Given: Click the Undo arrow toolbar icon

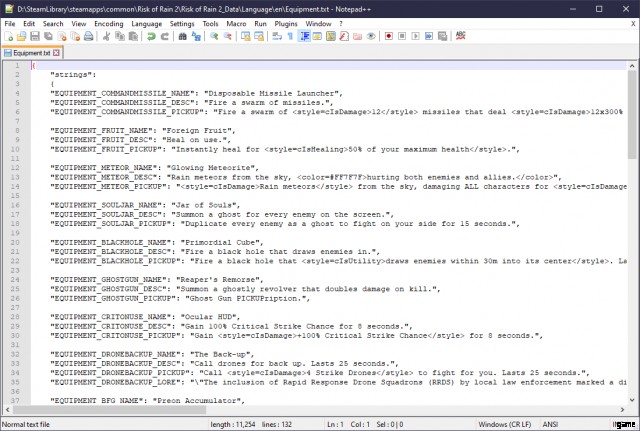Looking at the screenshot, I should 151,36.
